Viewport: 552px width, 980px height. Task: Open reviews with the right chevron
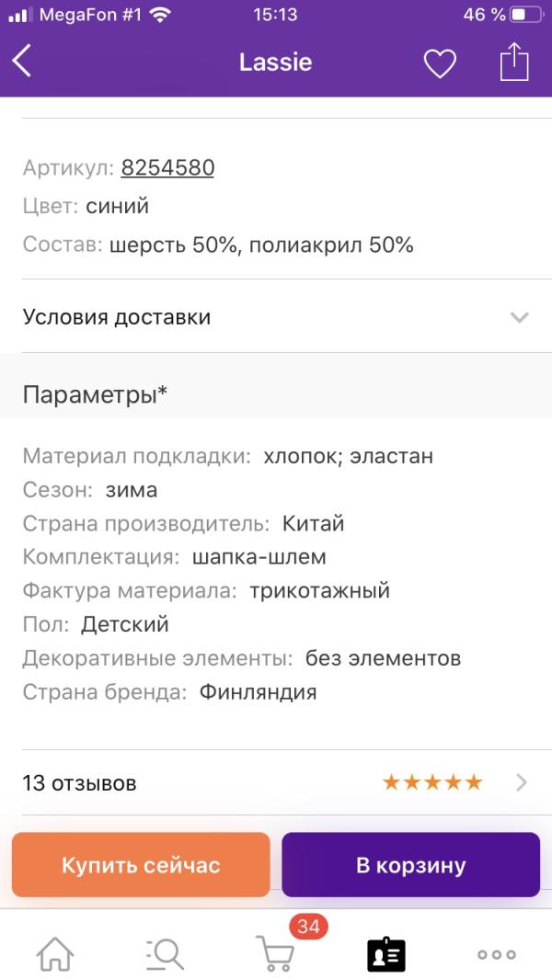point(522,782)
